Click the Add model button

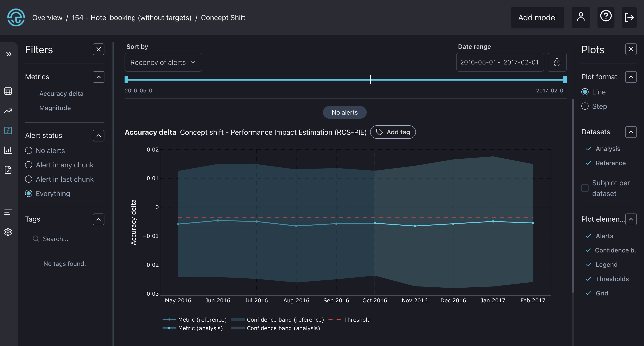coord(537,17)
